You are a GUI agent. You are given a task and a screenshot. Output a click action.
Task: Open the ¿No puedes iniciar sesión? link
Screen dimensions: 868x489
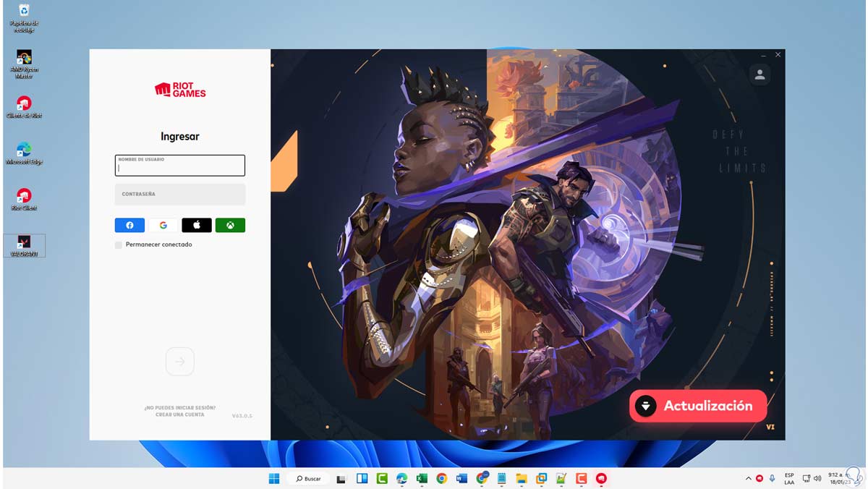click(180, 407)
